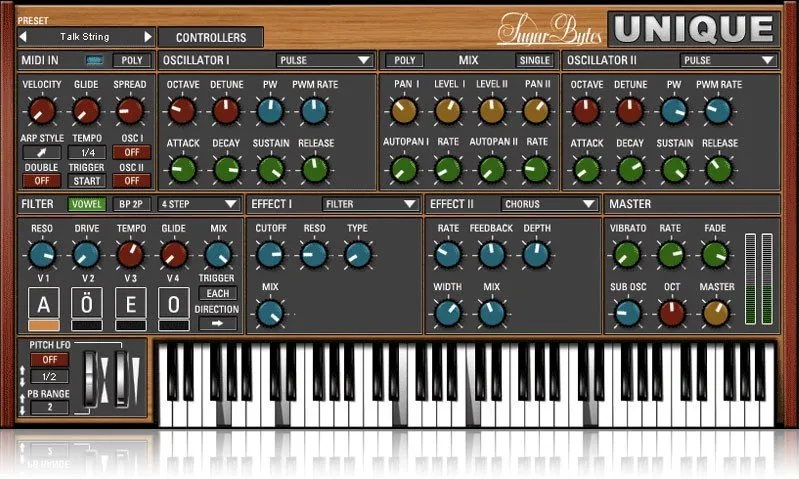This screenshot has height=479, width=799.
Task: Toggle the PITCH LFO OFF switch
Action: tap(49, 360)
